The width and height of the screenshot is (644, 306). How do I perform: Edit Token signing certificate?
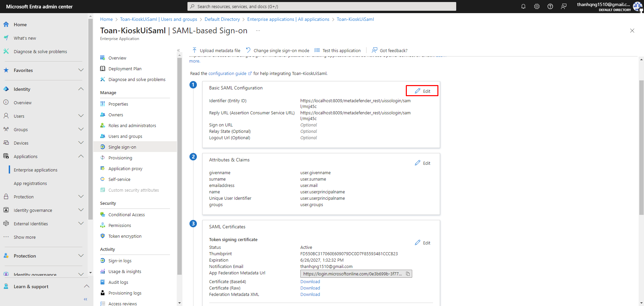423,243
